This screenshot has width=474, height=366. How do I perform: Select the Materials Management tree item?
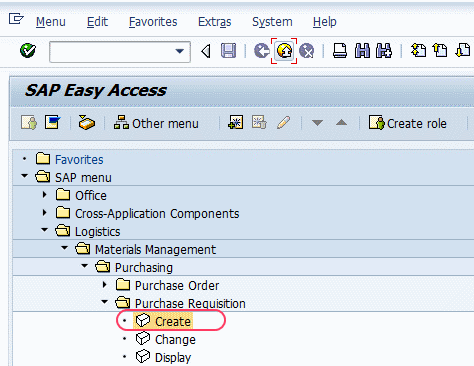pos(155,250)
